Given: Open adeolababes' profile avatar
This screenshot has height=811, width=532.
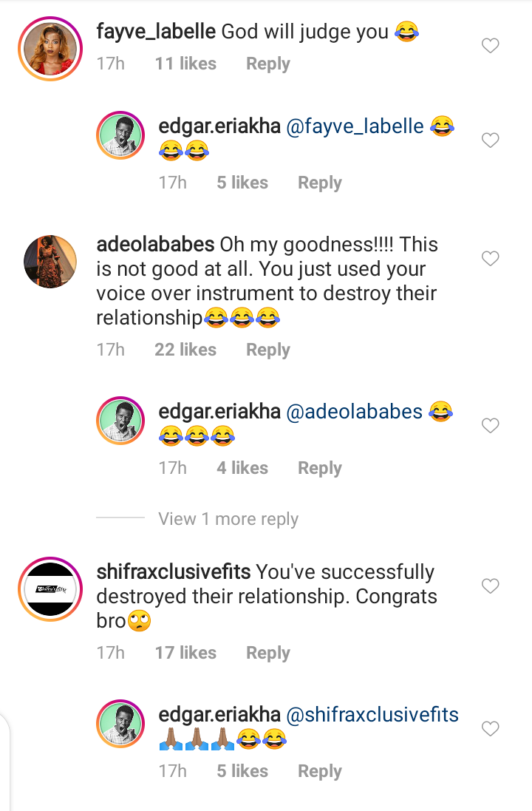Looking at the screenshot, I should coord(50,261).
